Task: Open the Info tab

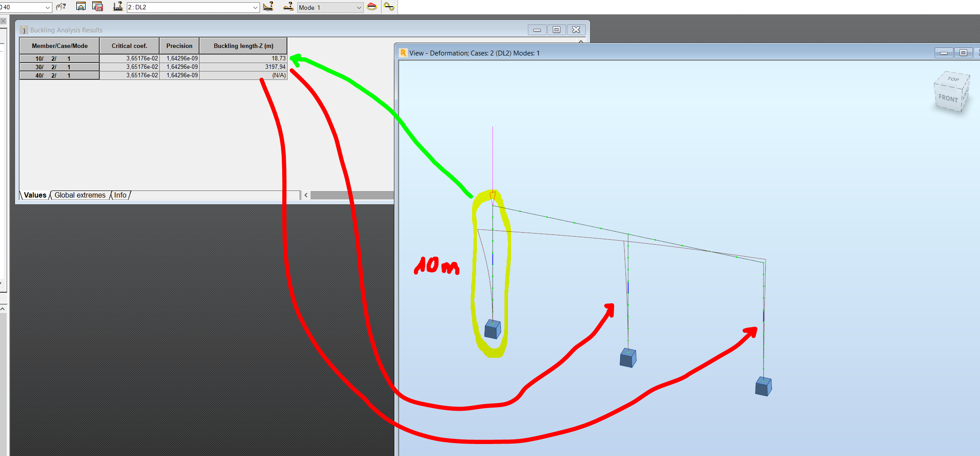Action: (120, 195)
